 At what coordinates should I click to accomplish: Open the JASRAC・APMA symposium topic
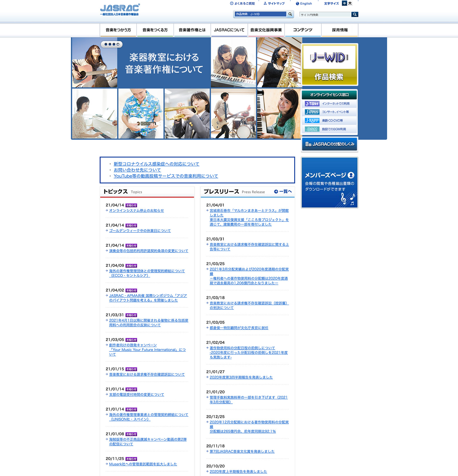coord(148,298)
